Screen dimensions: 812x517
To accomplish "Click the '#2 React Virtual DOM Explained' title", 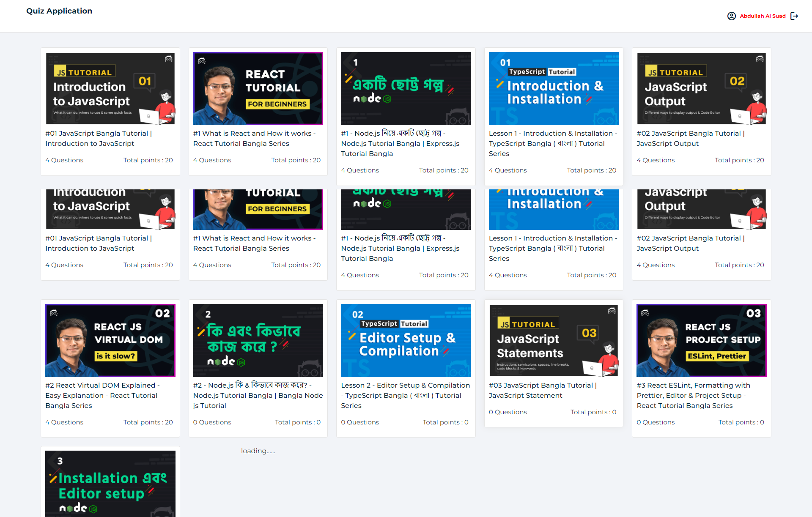I will point(102,395).
